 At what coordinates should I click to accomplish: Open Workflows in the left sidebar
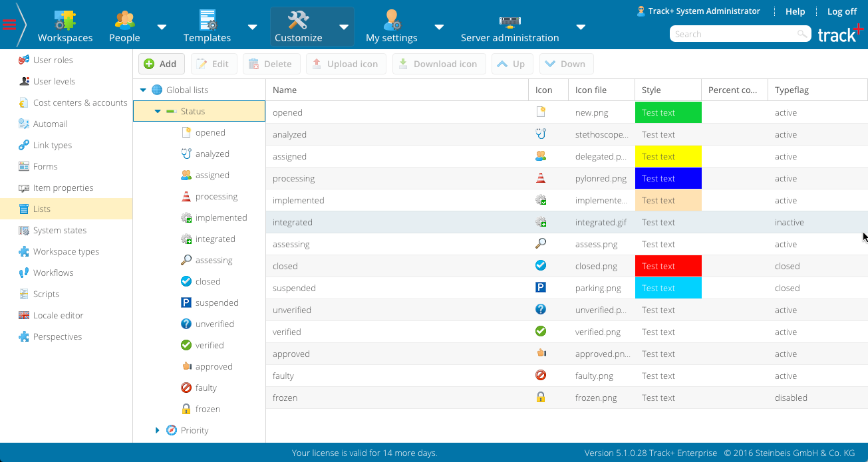coord(53,273)
